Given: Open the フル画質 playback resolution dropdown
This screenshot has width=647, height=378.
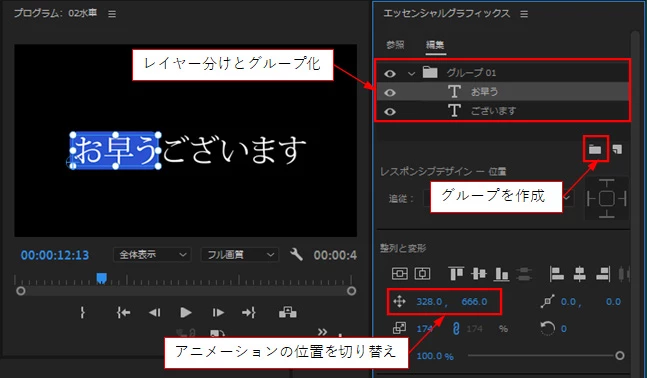Looking at the screenshot, I should click(240, 255).
